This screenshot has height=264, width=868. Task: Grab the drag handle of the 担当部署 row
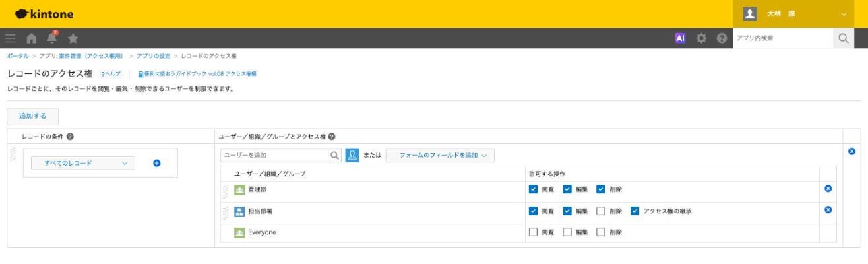226,211
